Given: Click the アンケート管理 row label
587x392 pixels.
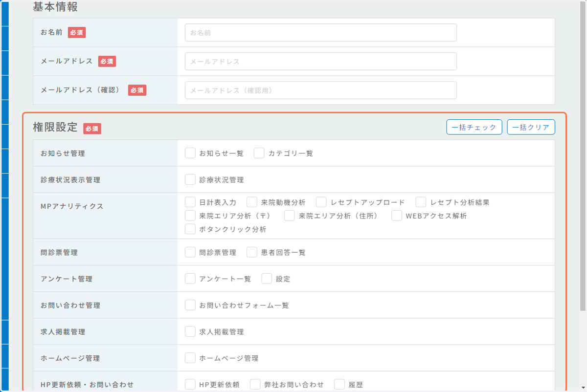Looking at the screenshot, I should pos(67,279).
